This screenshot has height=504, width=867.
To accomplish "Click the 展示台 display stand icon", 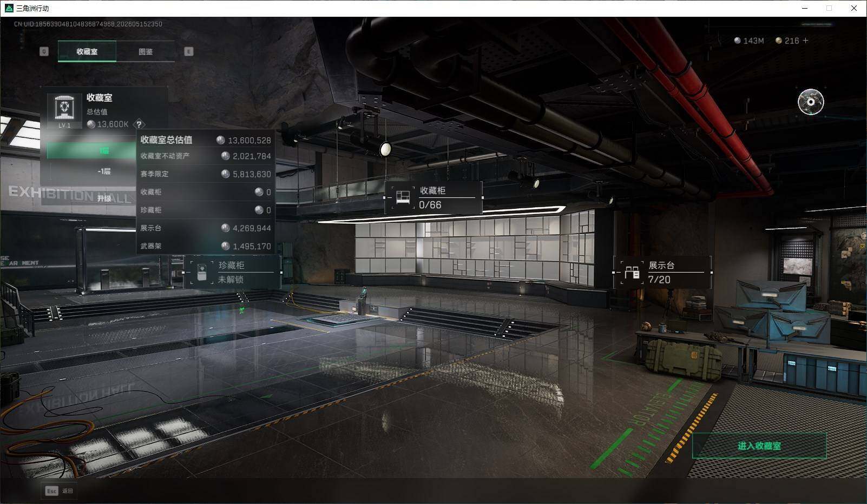I will coord(632,272).
